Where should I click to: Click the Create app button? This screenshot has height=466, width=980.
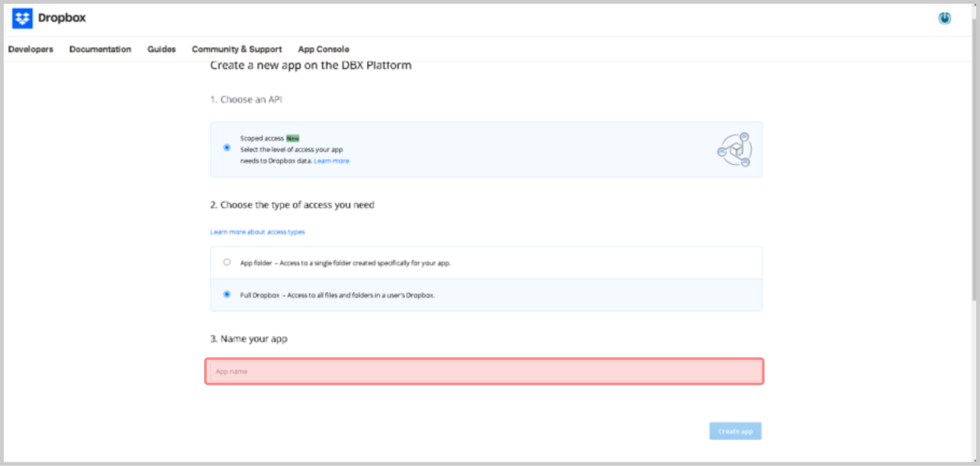(736, 431)
